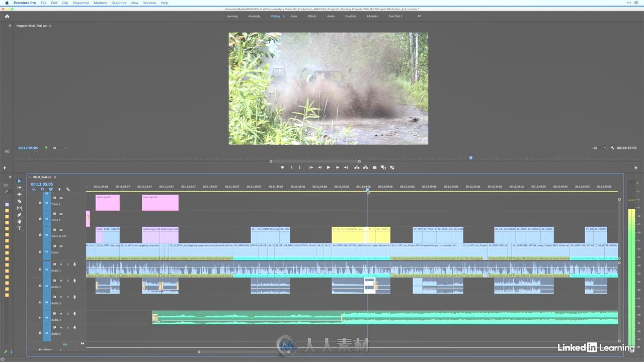Toggle Snap in the timeline

42,190
